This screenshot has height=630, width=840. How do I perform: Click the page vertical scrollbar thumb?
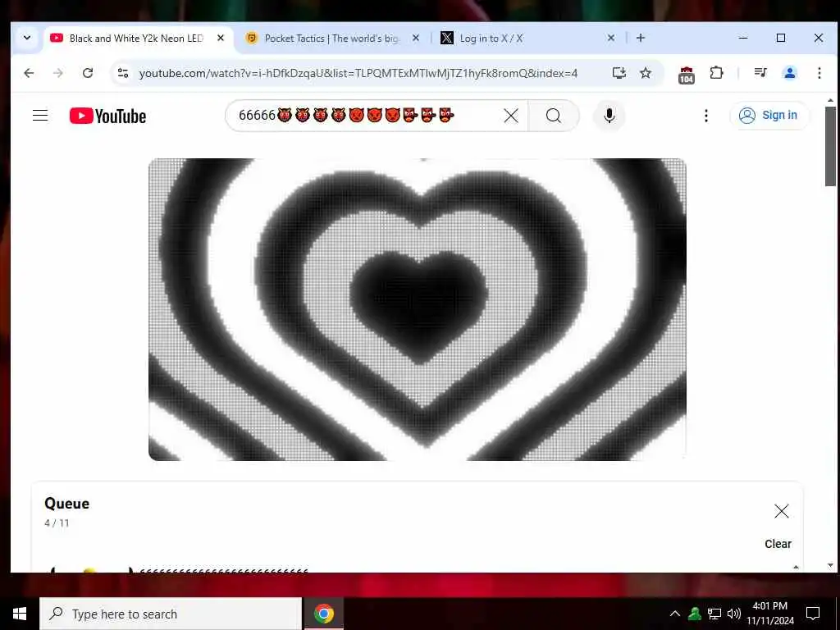[x=830, y=146]
